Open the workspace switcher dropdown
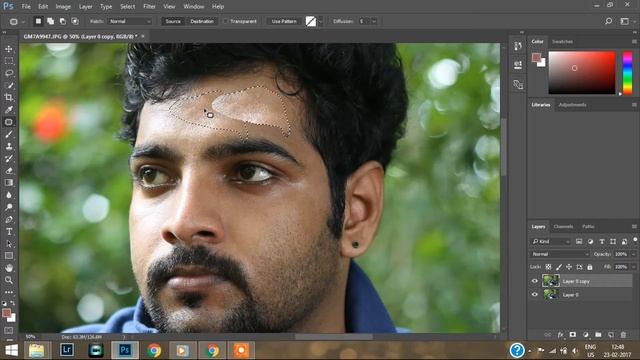This screenshot has height=360, width=640. (x=624, y=21)
